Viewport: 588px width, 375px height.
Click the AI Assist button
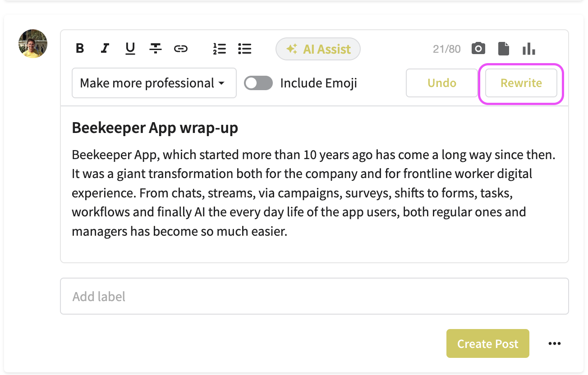pos(318,49)
